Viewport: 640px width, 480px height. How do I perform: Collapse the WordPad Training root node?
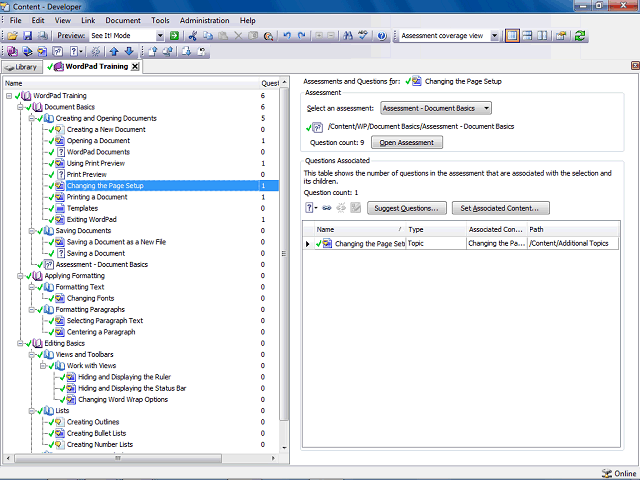pyautogui.click(x=9, y=96)
